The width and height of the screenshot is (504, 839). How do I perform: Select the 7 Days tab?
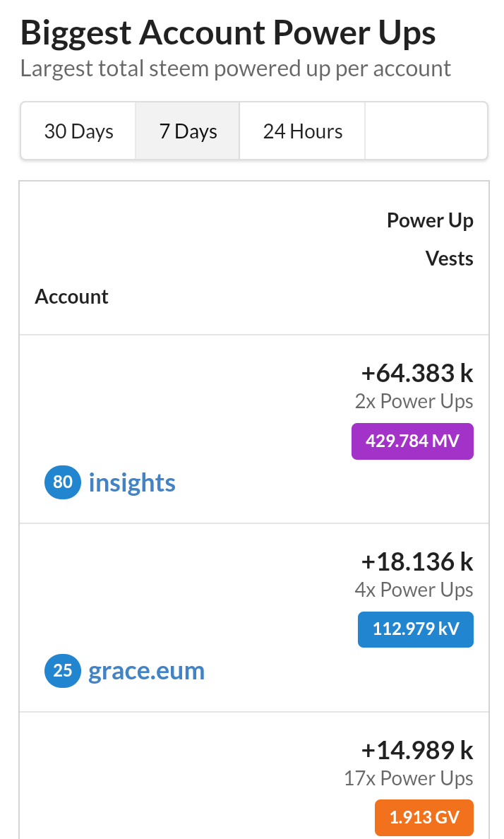188,131
